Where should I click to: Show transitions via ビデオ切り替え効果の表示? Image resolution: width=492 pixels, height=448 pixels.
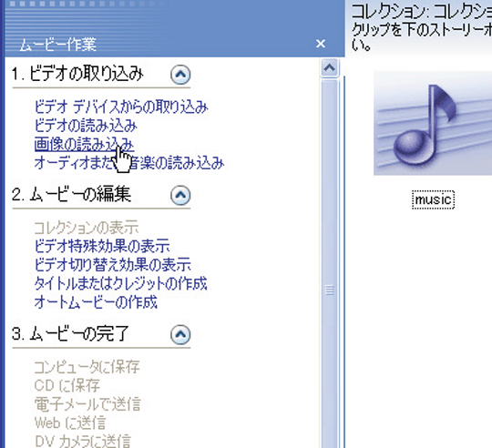point(112,265)
